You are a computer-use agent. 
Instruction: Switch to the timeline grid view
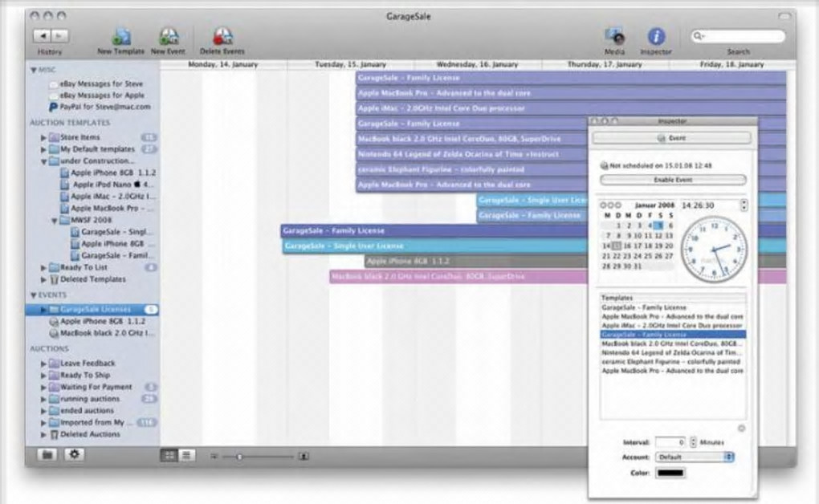coord(169,456)
